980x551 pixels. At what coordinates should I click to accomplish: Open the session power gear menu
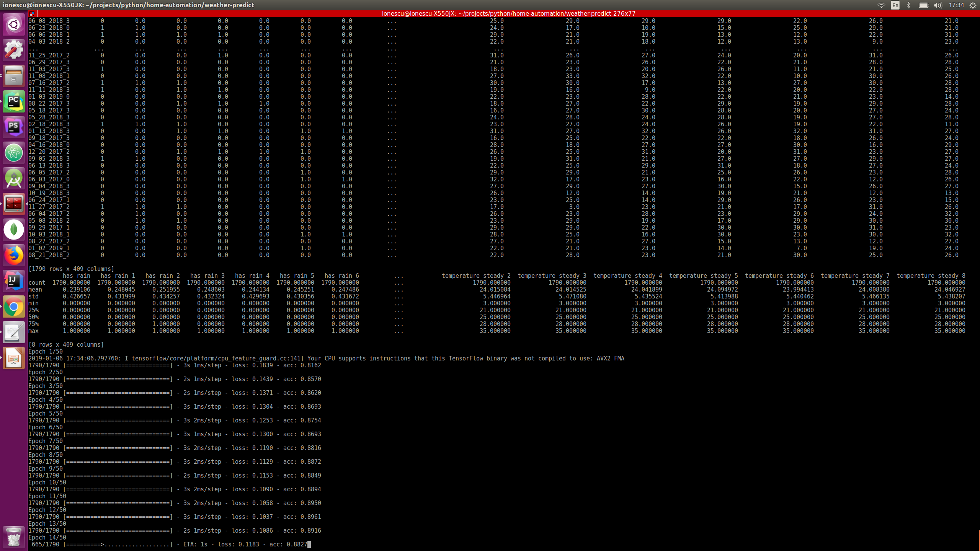pyautogui.click(x=973, y=5)
